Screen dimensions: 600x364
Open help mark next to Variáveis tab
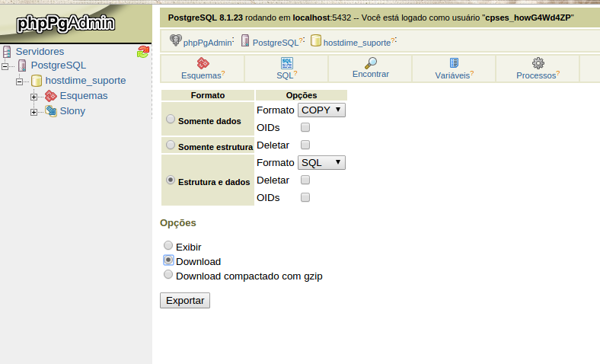[472, 73]
